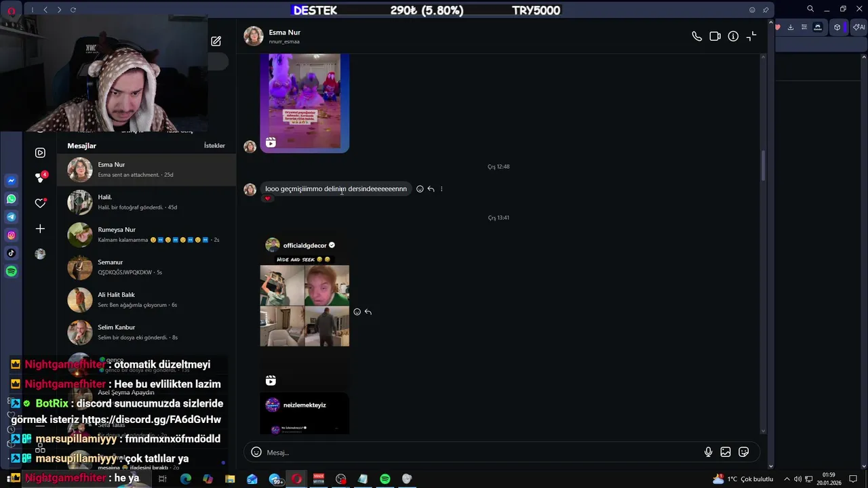Viewport: 868px width, 488px height.
Task: Open Microsoft Edge from the taskbar
Action: coord(185,479)
